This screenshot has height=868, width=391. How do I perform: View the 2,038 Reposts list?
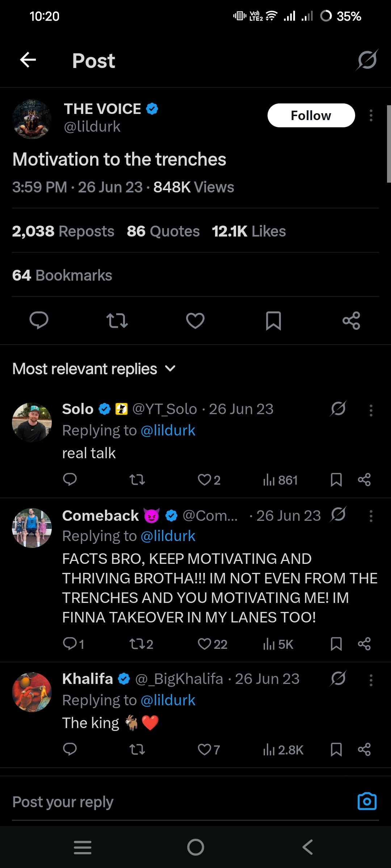pos(63,231)
